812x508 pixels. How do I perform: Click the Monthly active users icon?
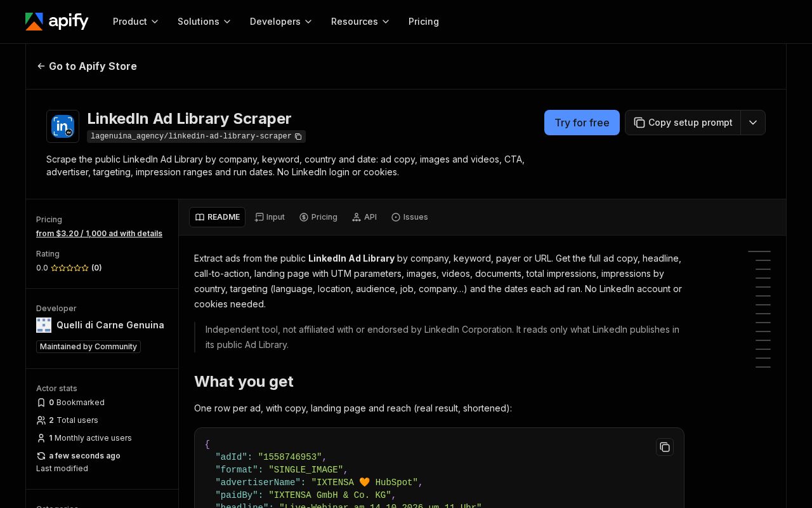[x=41, y=438]
